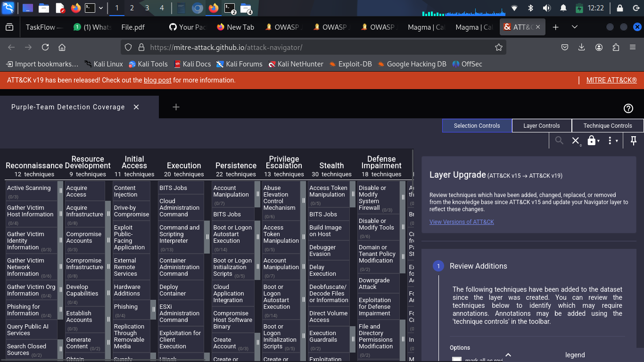Open the blog post link in banner
This screenshot has height=362, width=644.
click(157, 80)
